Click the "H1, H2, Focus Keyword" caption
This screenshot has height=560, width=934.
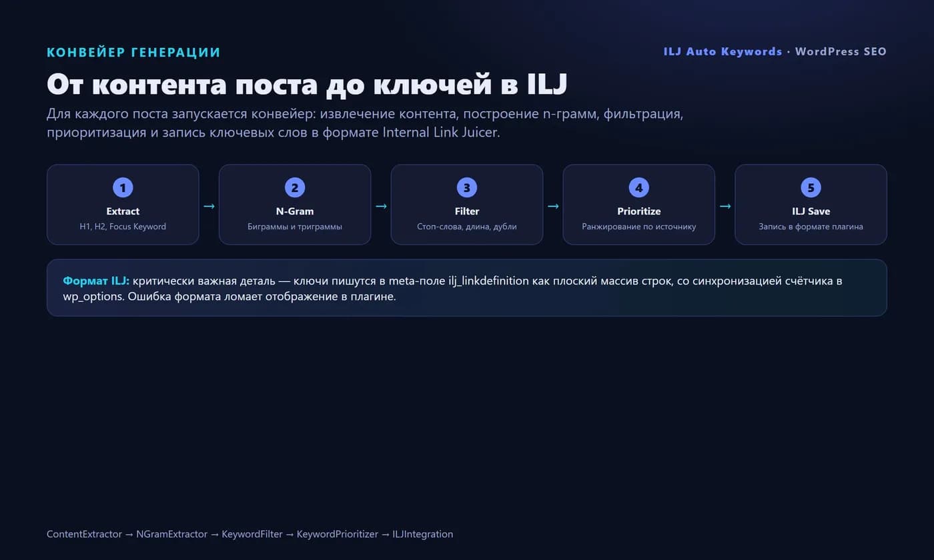[x=123, y=227]
